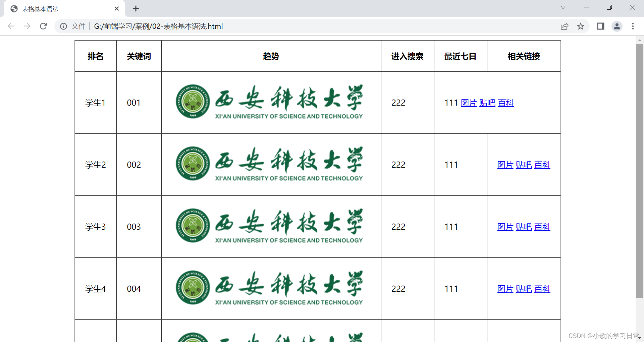Click 贴吧 link in 学生2 row

524,165
